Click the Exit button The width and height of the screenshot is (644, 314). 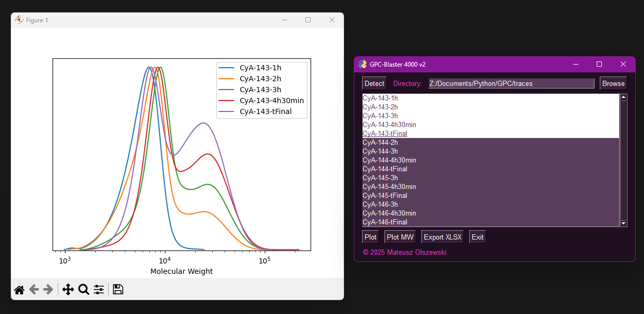[477, 237]
